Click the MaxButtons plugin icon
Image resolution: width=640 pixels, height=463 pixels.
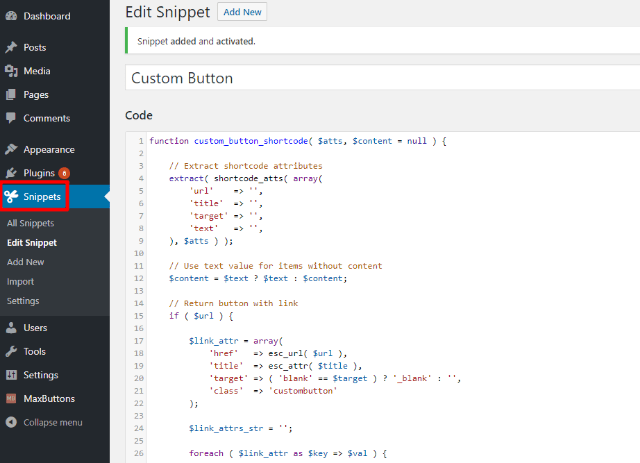pos(11,398)
